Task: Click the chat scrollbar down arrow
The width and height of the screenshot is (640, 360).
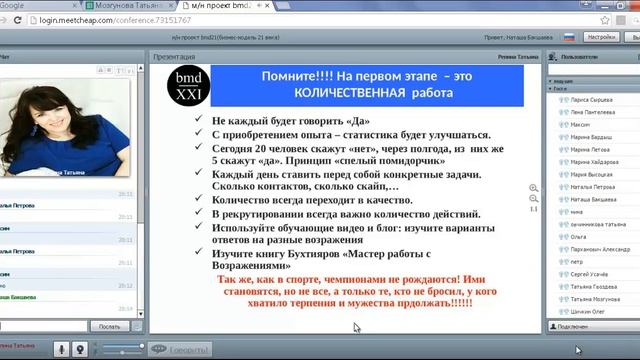Action: [141, 314]
